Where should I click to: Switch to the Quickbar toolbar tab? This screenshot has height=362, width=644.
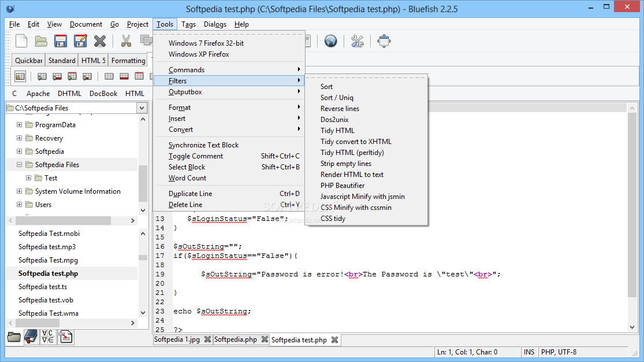29,61
